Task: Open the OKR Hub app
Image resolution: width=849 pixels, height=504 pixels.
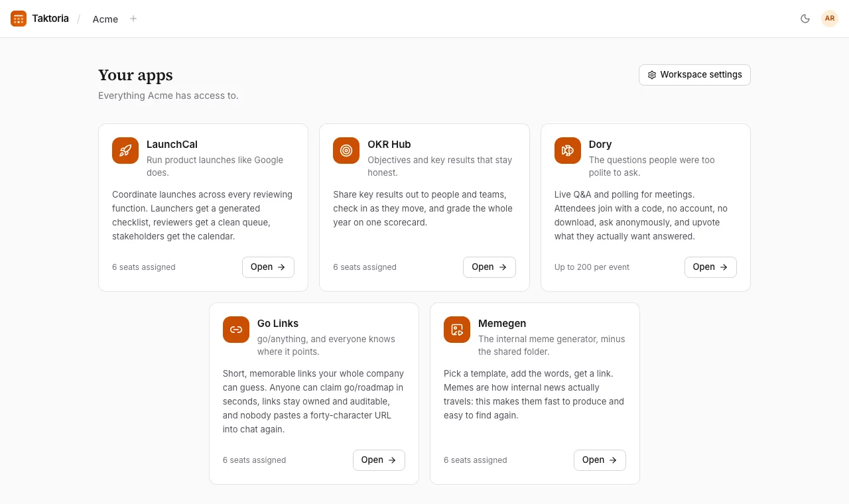Action: pos(490,267)
